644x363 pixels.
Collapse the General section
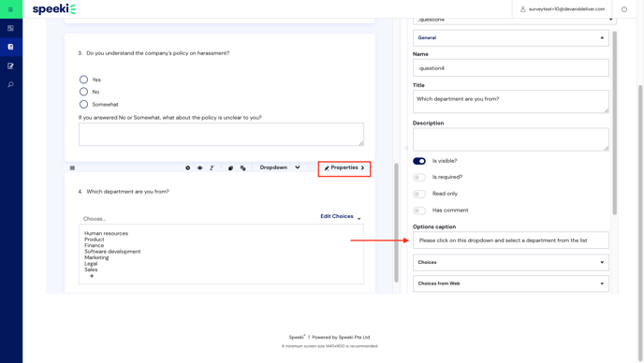[510, 37]
